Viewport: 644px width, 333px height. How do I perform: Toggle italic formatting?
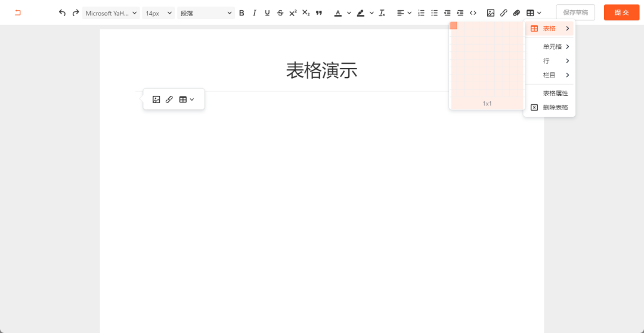coord(254,13)
